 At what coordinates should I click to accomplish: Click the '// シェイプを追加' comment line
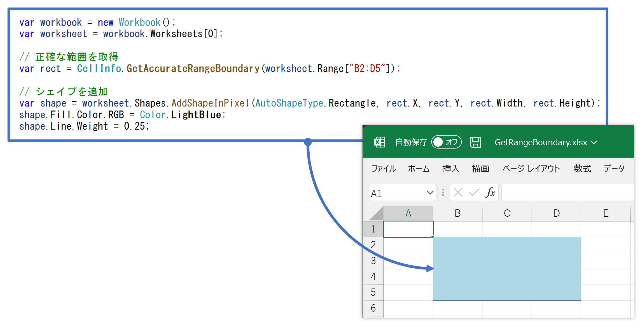click(64, 92)
